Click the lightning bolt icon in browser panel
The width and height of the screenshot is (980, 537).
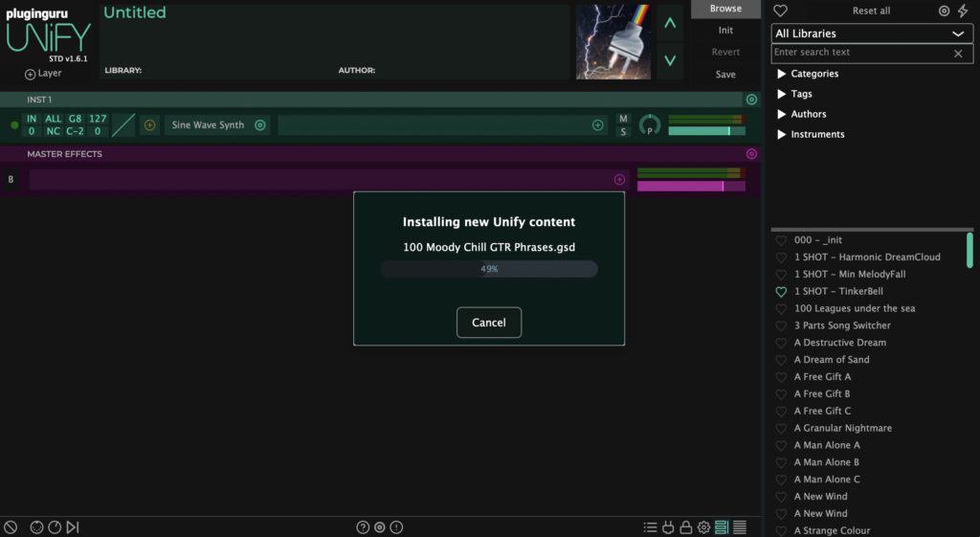pyautogui.click(x=963, y=11)
